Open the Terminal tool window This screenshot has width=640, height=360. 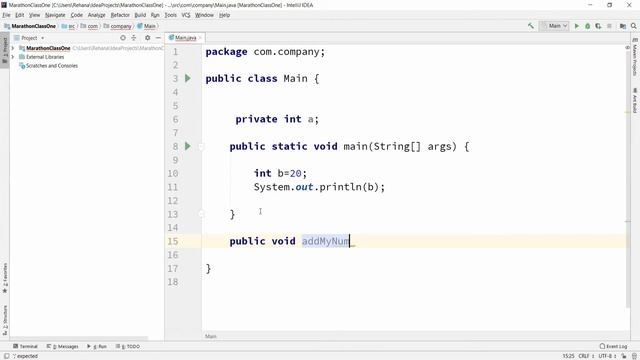click(25, 346)
